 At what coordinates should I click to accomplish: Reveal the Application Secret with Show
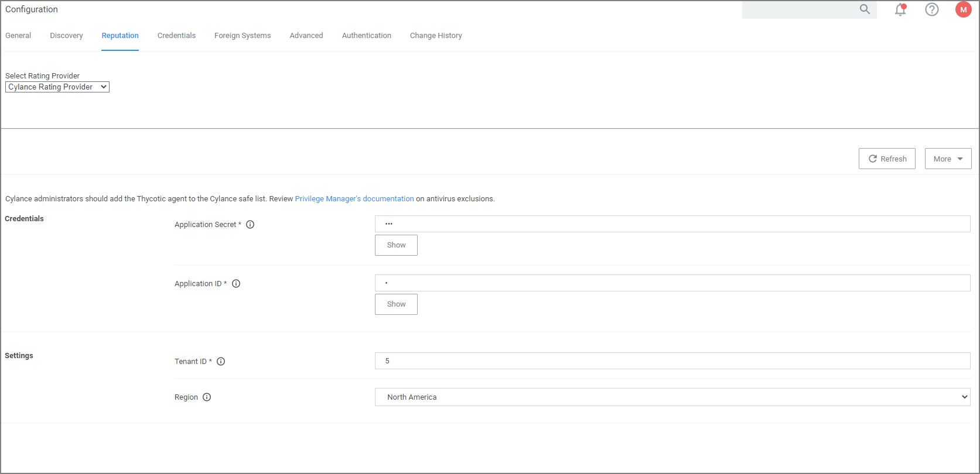(396, 245)
